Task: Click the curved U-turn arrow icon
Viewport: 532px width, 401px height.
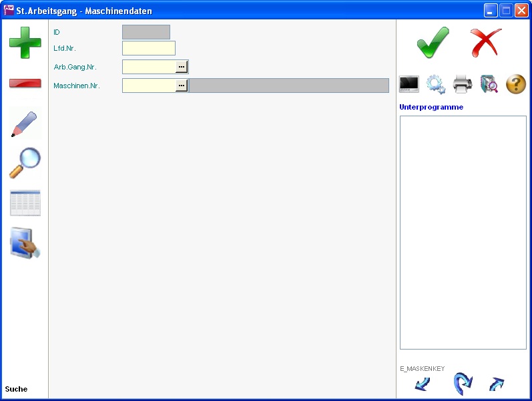Action: coord(462,384)
